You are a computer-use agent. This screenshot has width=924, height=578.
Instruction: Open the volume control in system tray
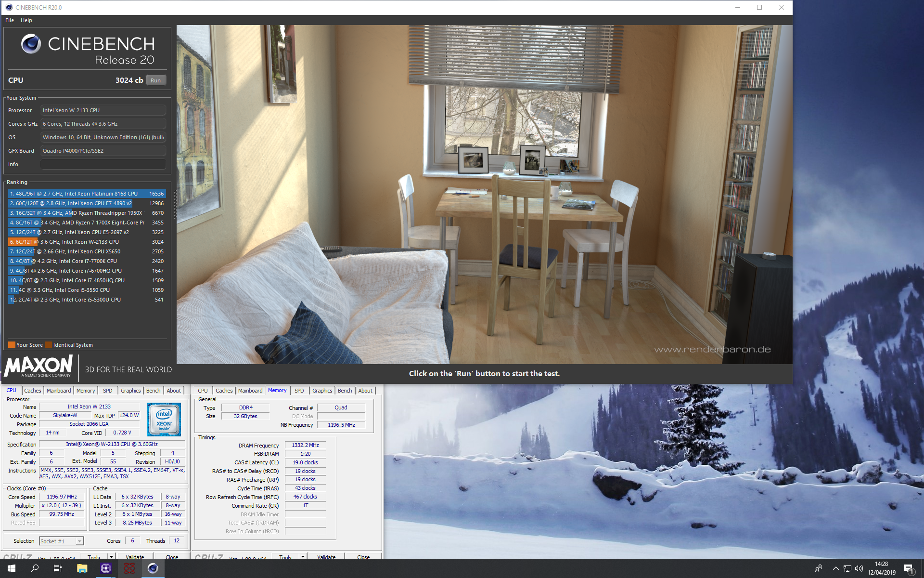pyautogui.click(x=859, y=568)
